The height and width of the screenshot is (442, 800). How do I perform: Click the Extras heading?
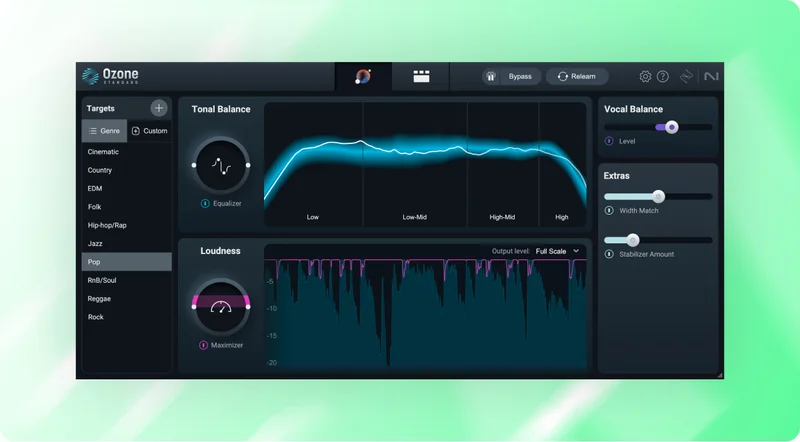pos(616,176)
